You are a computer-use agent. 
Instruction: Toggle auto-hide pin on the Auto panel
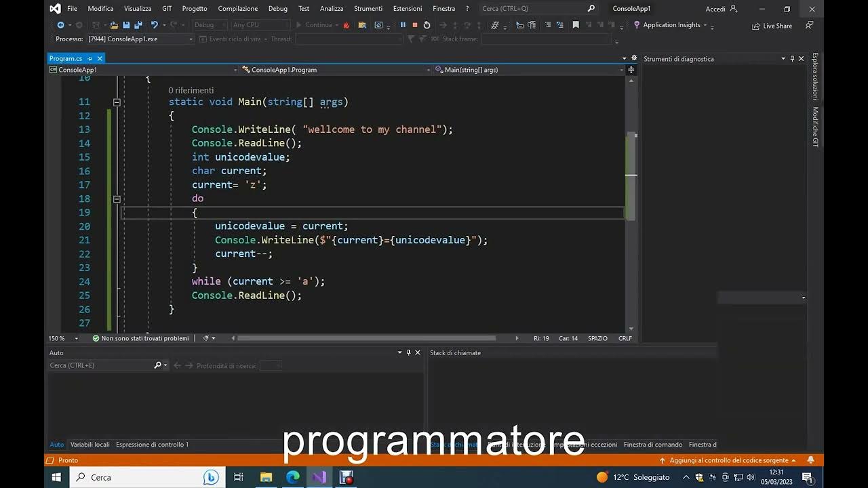(408, 352)
